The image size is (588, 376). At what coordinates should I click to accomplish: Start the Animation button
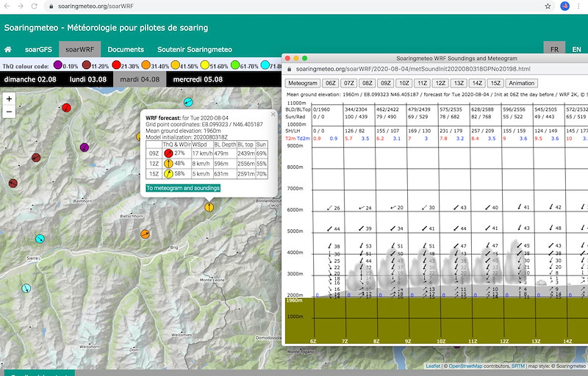pos(522,83)
